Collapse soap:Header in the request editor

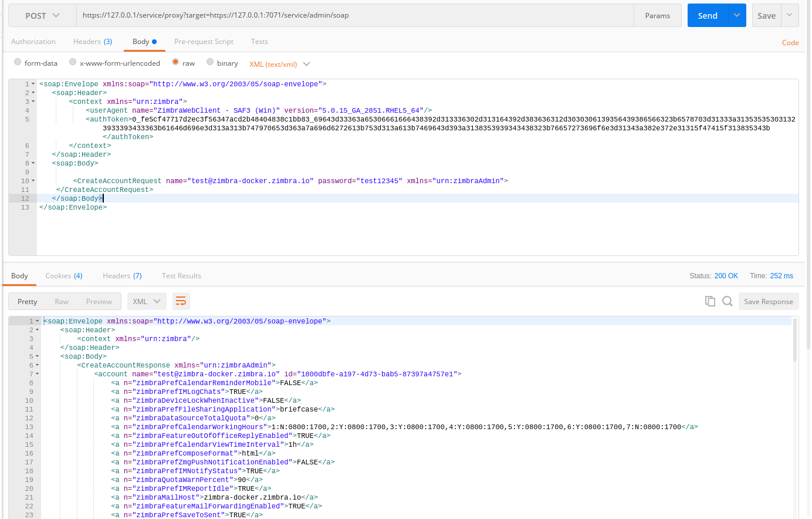coord(32,92)
